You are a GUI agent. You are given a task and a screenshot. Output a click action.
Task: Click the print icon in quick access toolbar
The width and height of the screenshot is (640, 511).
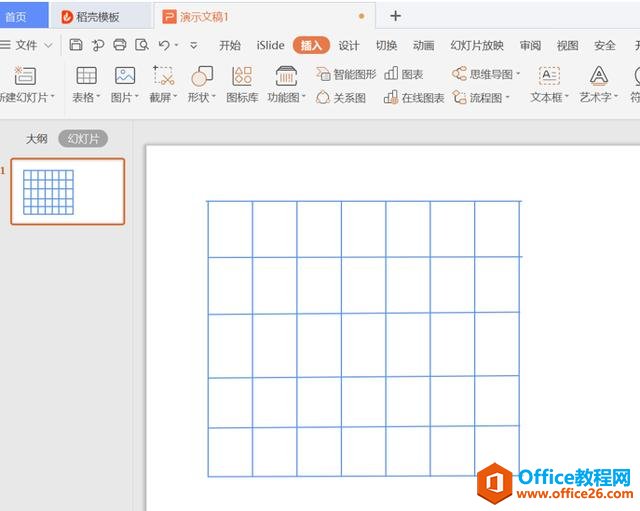coord(120,45)
